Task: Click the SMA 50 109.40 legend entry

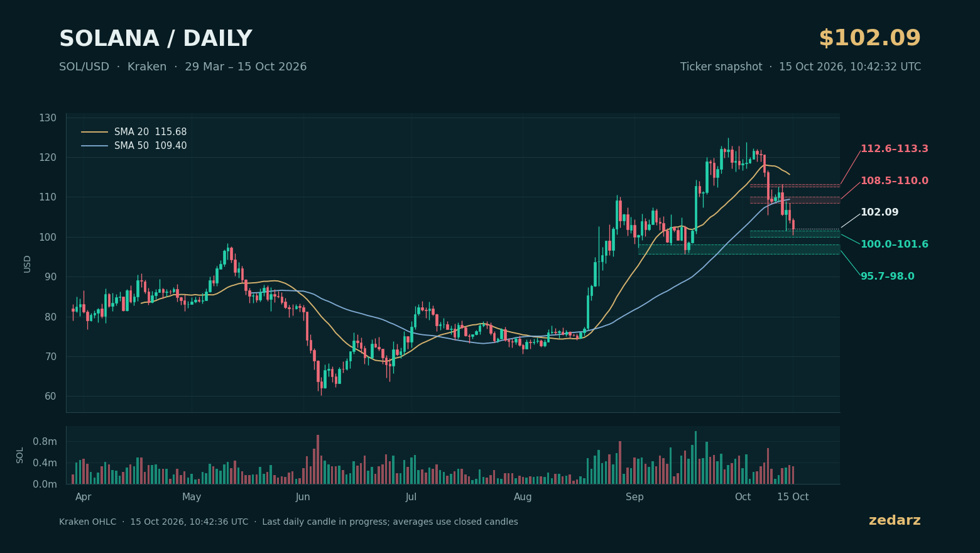Action: point(134,146)
